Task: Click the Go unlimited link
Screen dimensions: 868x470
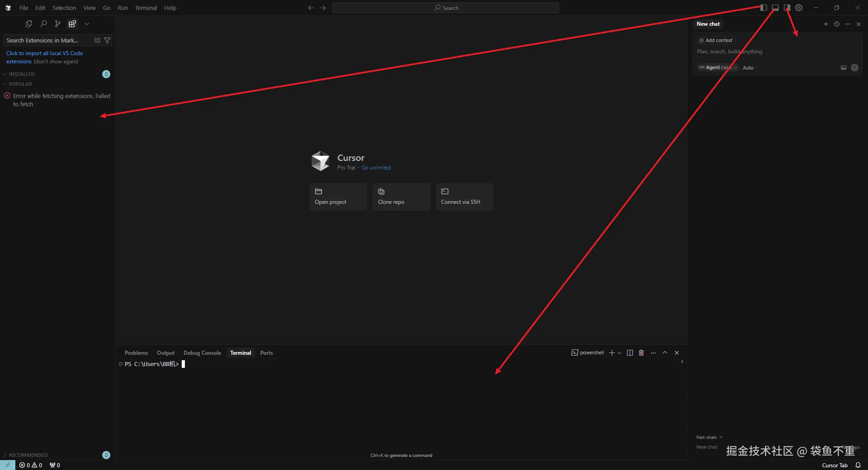Action: click(376, 168)
